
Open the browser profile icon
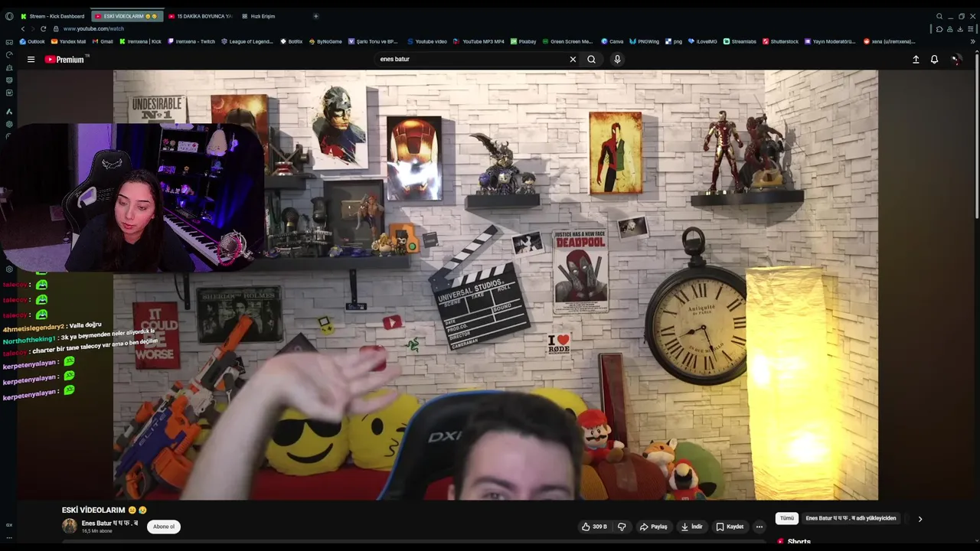click(949, 29)
